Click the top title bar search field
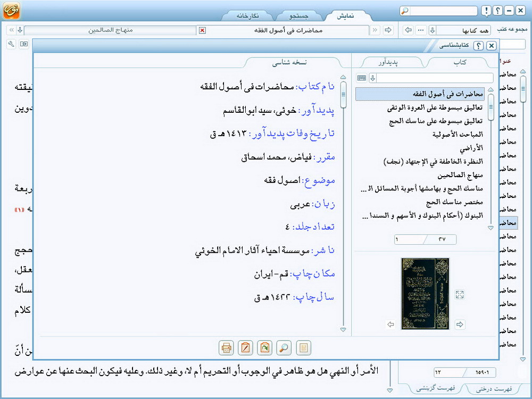The width and height of the screenshot is (532, 399). pyautogui.click(x=444, y=11)
